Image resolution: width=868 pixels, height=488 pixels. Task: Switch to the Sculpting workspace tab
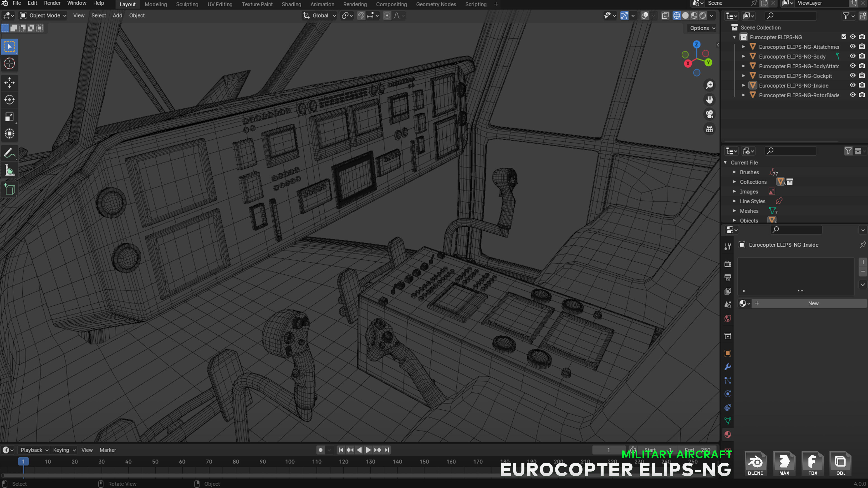[187, 4]
